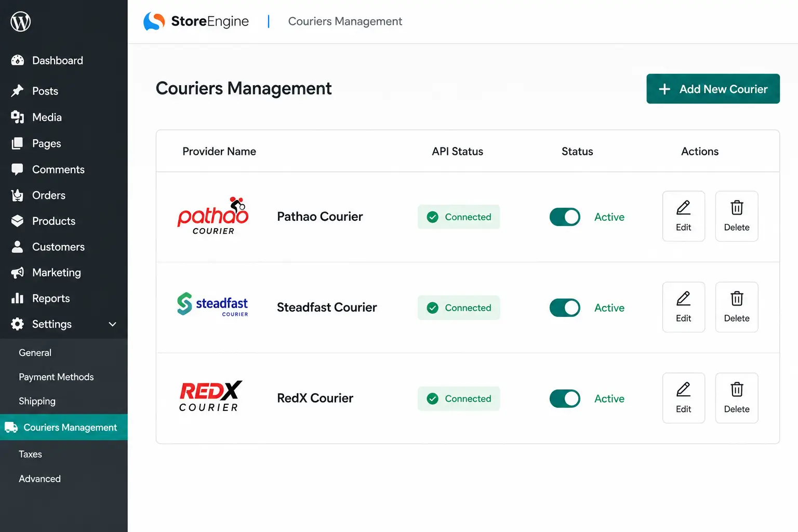Click Active label beside RedX toggle

[609, 398]
